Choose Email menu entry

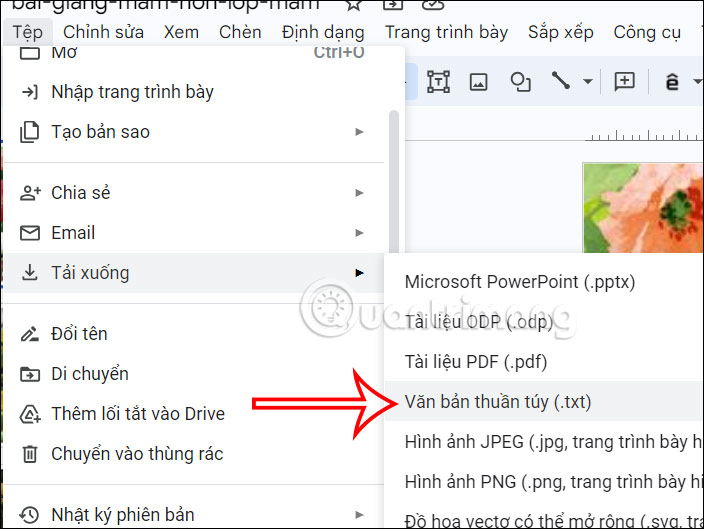pyautogui.click(x=194, y=233)
